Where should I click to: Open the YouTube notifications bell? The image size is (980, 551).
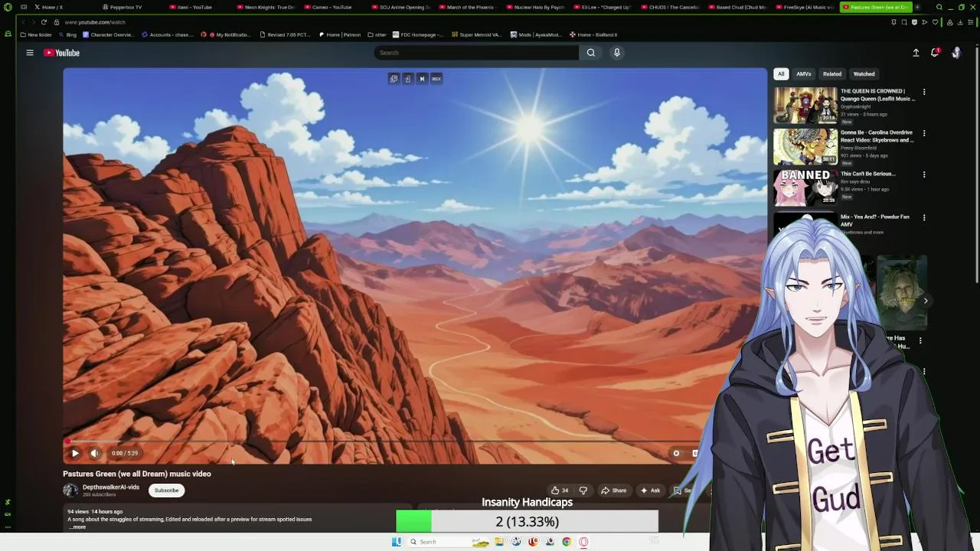point(935,53)
